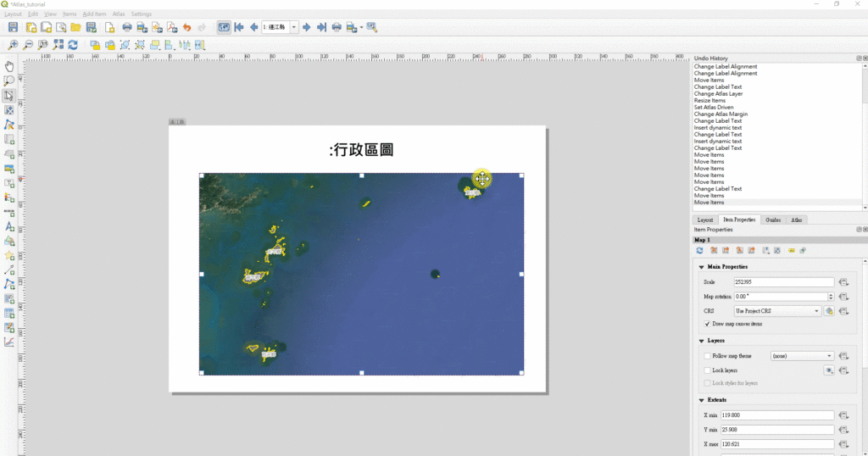Choose the Add north arrow tool
868x456 pixels.
click(x=9, y=227)
